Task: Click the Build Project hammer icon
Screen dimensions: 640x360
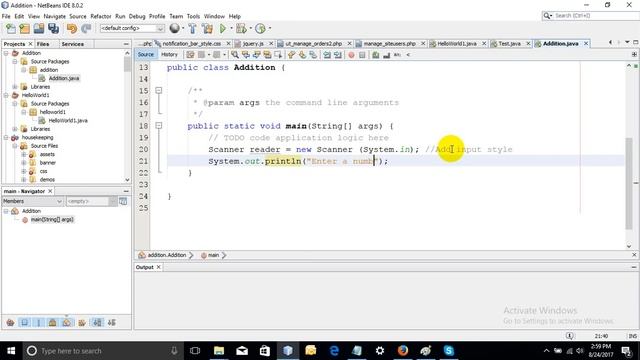Action: coord(193,29)
